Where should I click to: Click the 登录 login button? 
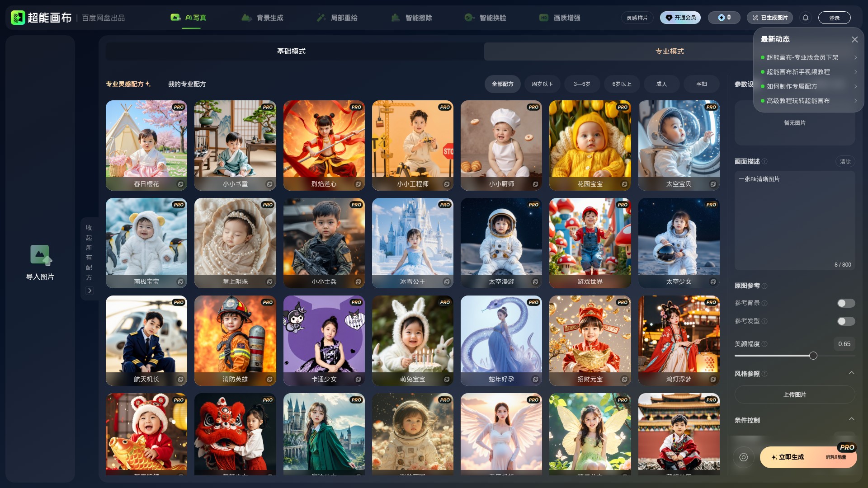(x=834, y=18)
